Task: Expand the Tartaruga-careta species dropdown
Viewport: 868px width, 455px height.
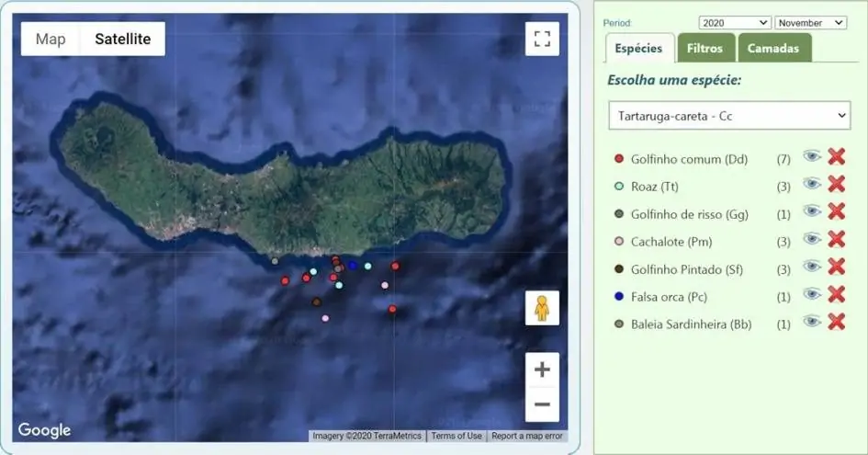Action: pos(727,116)
